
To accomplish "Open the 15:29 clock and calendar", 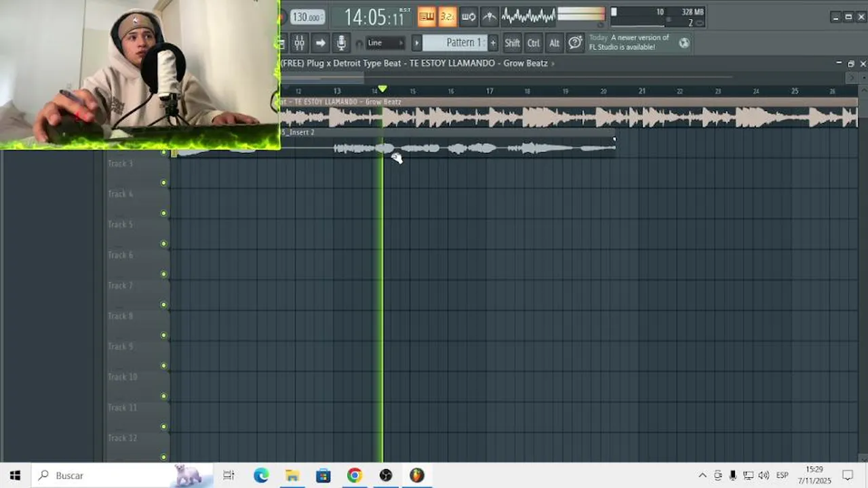I will click(814, 475).
